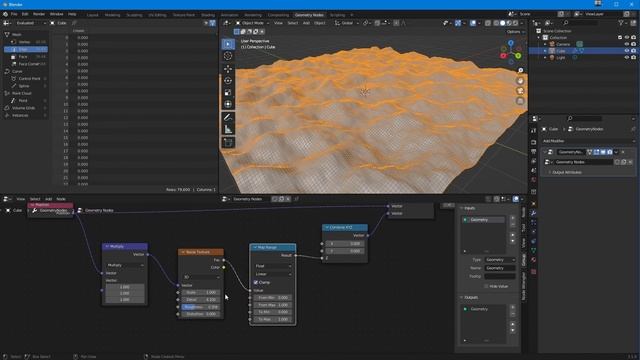Open Modifier properties wrench tab
Screen dimensions: 640x360
tap(533, 213)
